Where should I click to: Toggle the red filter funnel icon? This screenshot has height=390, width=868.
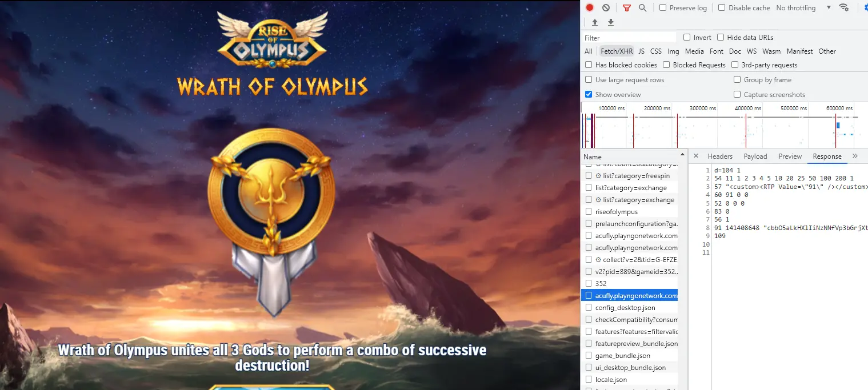pos(627,8)
